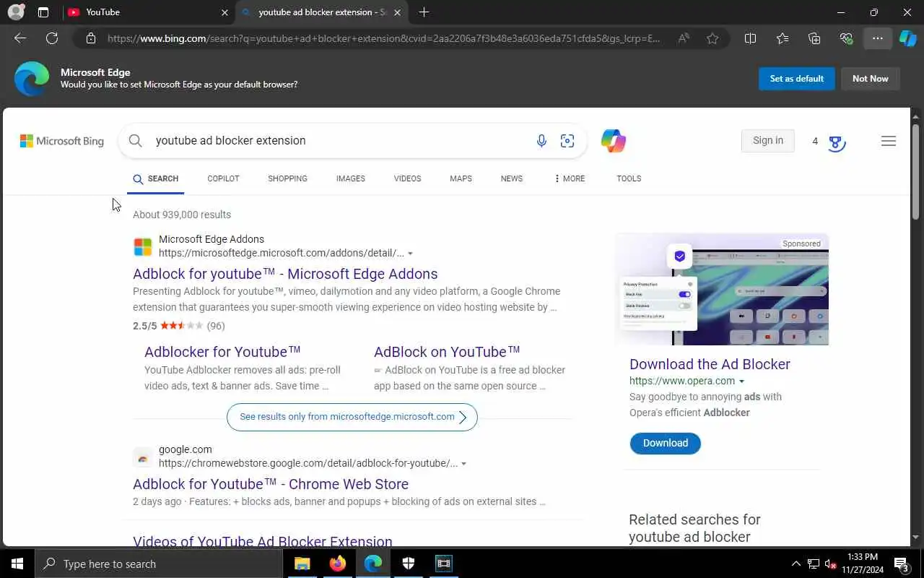924x578 pixels.
Task: Click the Bing search query input field
Action: pos(339,141)
